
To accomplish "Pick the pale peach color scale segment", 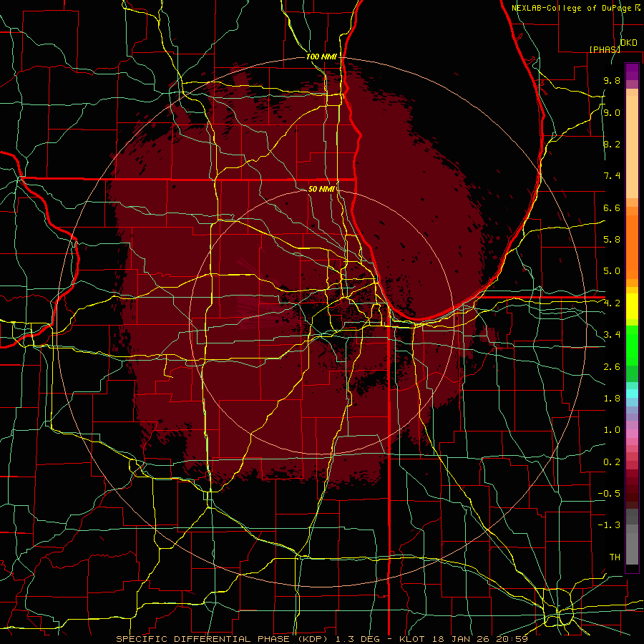I will point(632,148).
